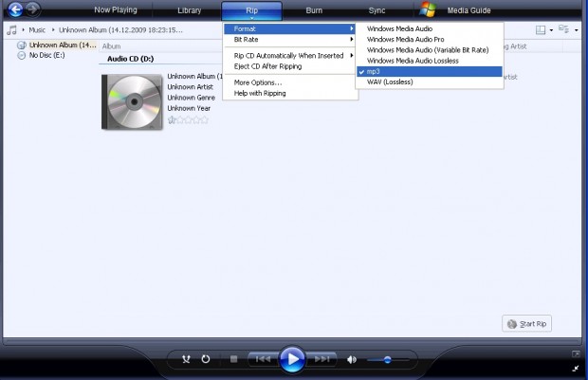This screenshot has width=588, height=380.
Task: Turn repeat on
Action: [x=206, y=359]
